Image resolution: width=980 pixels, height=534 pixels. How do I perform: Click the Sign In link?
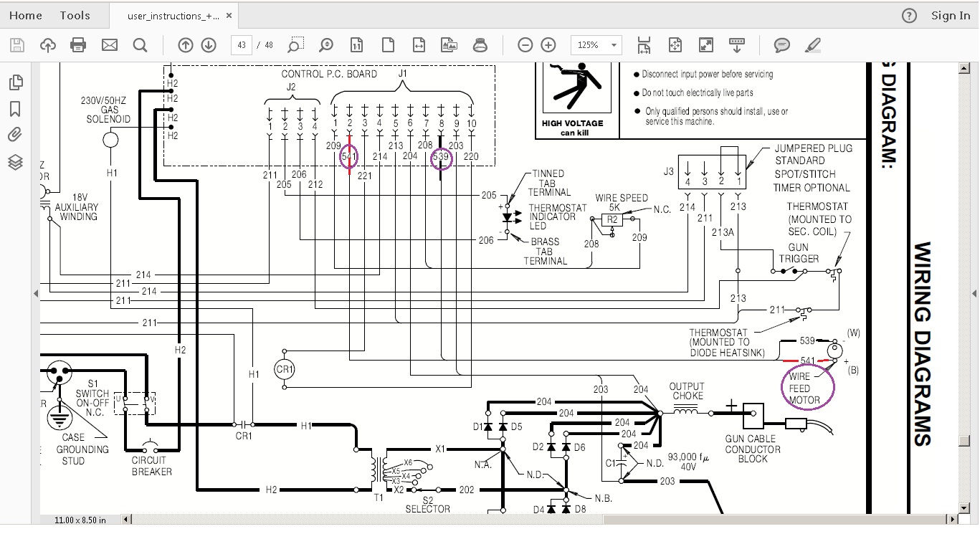tap(951, 16)
